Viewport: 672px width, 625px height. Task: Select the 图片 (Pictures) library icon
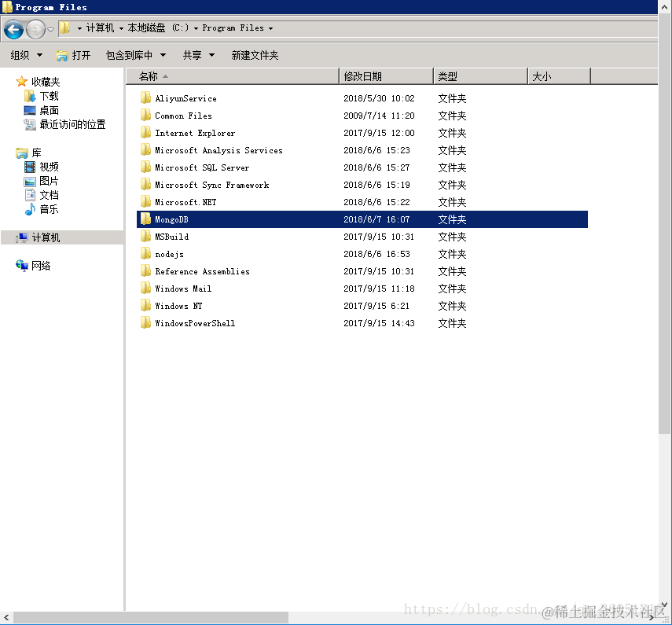tap(29, 181)
